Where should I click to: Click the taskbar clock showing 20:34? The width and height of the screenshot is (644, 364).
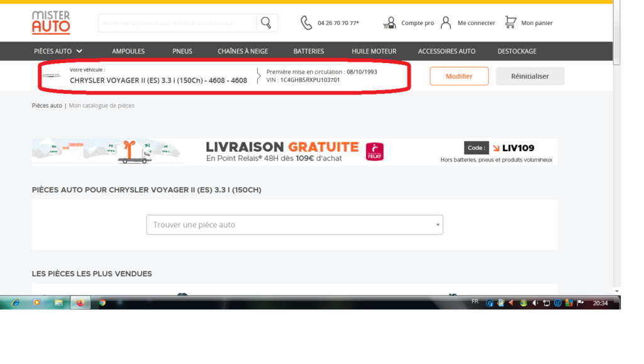click(x=600, y=303)
